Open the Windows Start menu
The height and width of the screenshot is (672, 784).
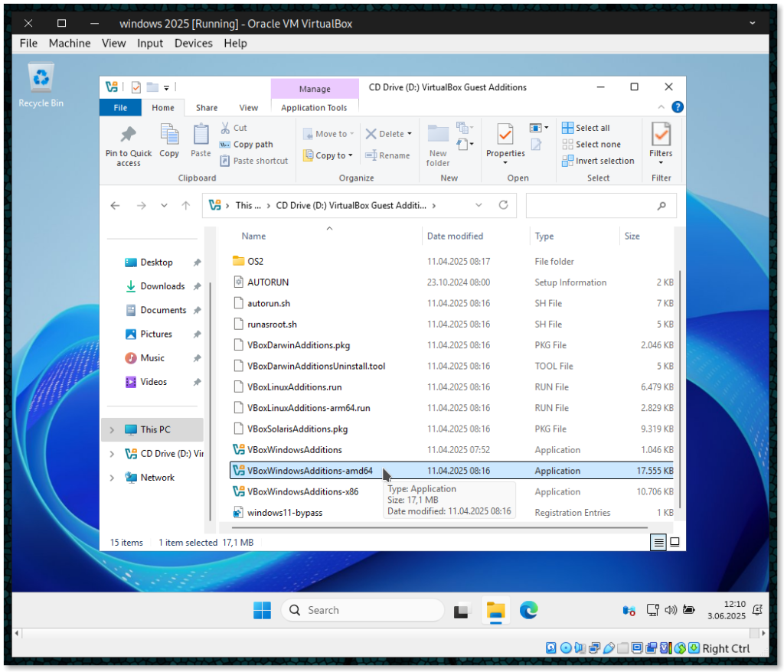coord(262,610)
